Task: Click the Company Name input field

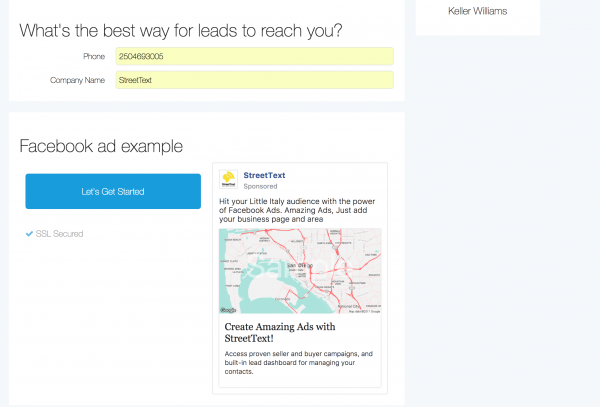Action: tap(254, 80)
